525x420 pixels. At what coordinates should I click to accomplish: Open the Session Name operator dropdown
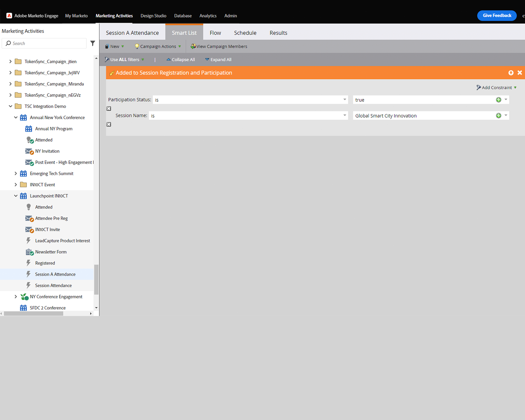pos(344,115)
